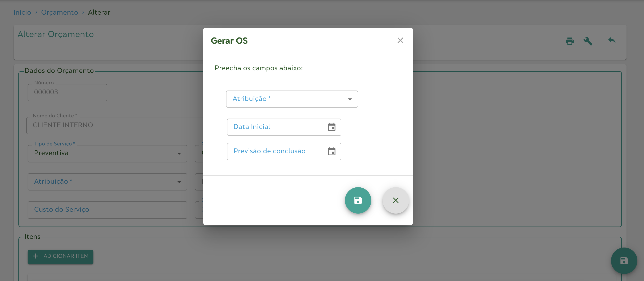Click the Custo do Serviço field
This screenshot has width=644, height=281.
107,210
